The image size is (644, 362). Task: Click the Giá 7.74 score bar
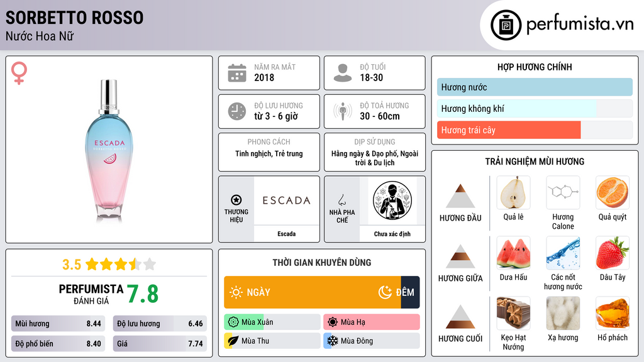[x=160, y=344]
